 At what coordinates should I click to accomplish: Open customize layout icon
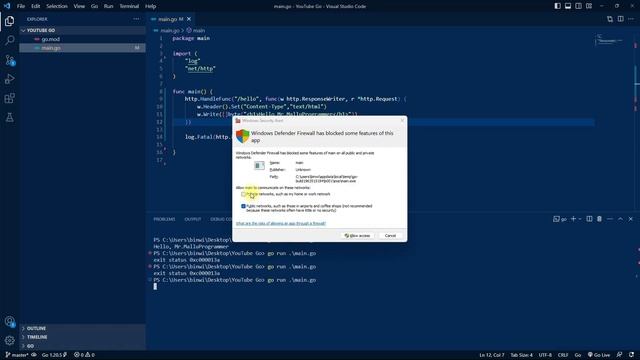pos(589,6)
